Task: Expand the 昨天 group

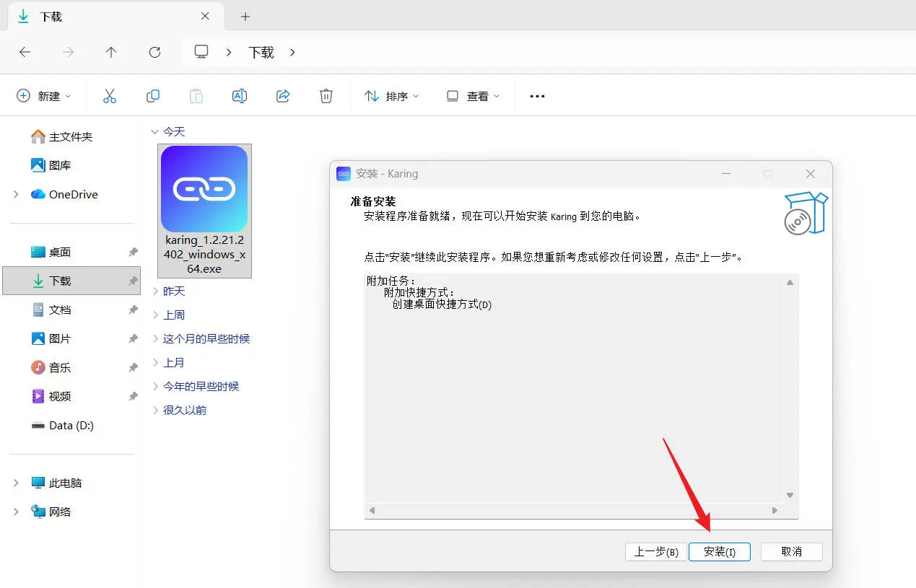Action: point(156,291)
